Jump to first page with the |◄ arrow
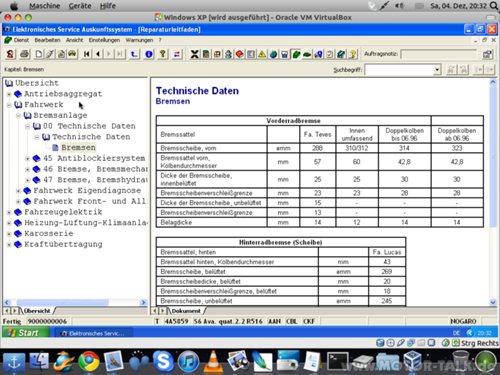 click(87, 54)
